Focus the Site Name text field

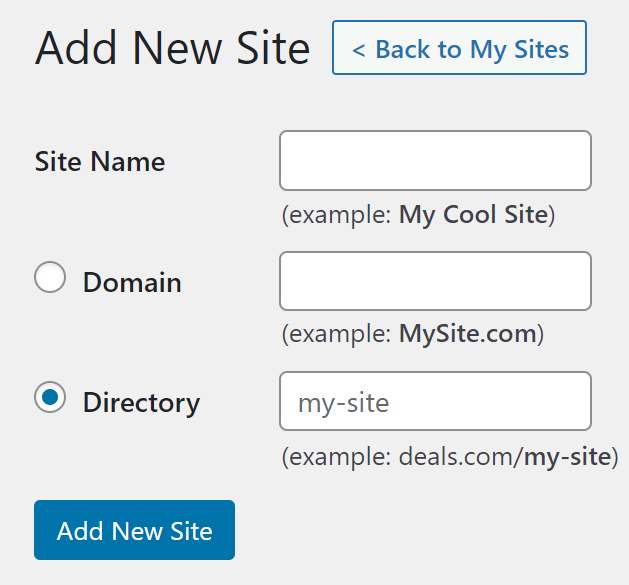pyautogui.click(x=435, y=160)
